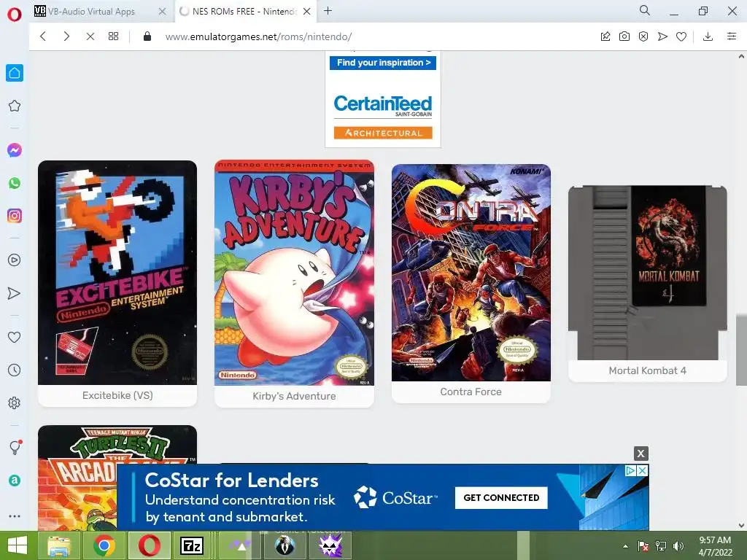Open sidebar heart Pinboards icon
The width and height of the screenshot is (747, 560).
pyautogui.click(x=15, y=337)
